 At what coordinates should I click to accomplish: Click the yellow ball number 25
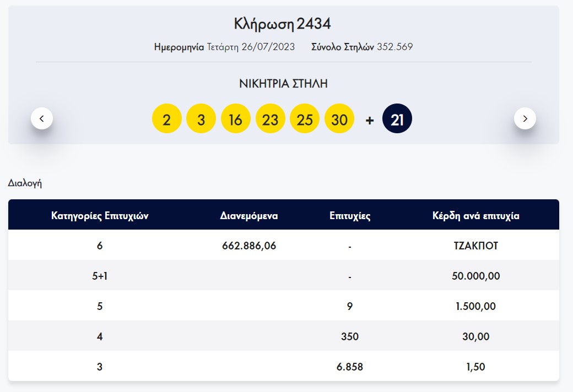point(305,119)
